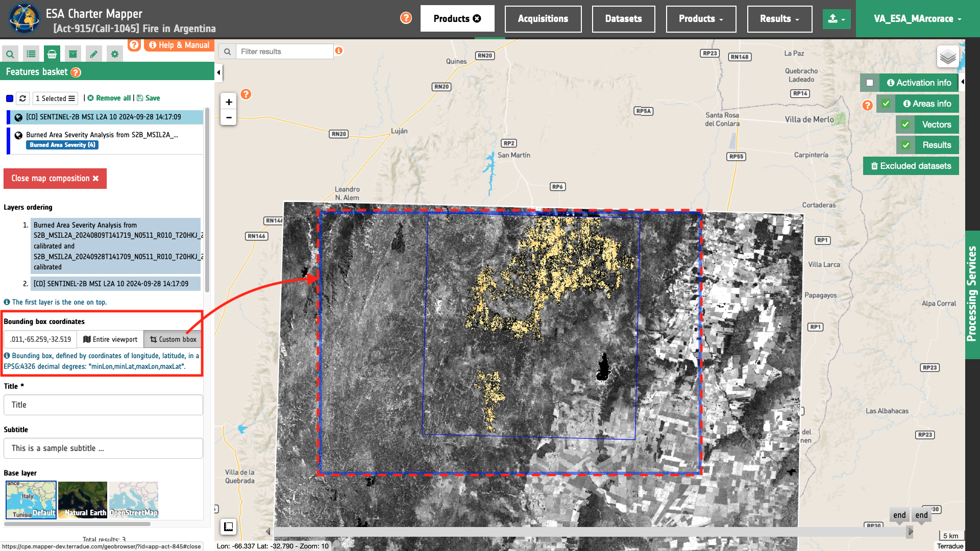Click the Activation info button
This screenshot has height=551, width=980.
pos(919,83)
